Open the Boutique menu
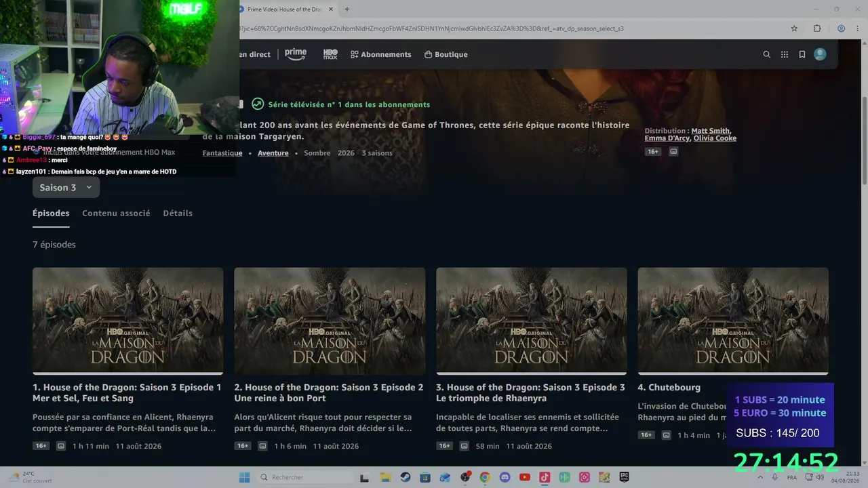The height and width of the screenshot is (488, 868). click(446, 54)
